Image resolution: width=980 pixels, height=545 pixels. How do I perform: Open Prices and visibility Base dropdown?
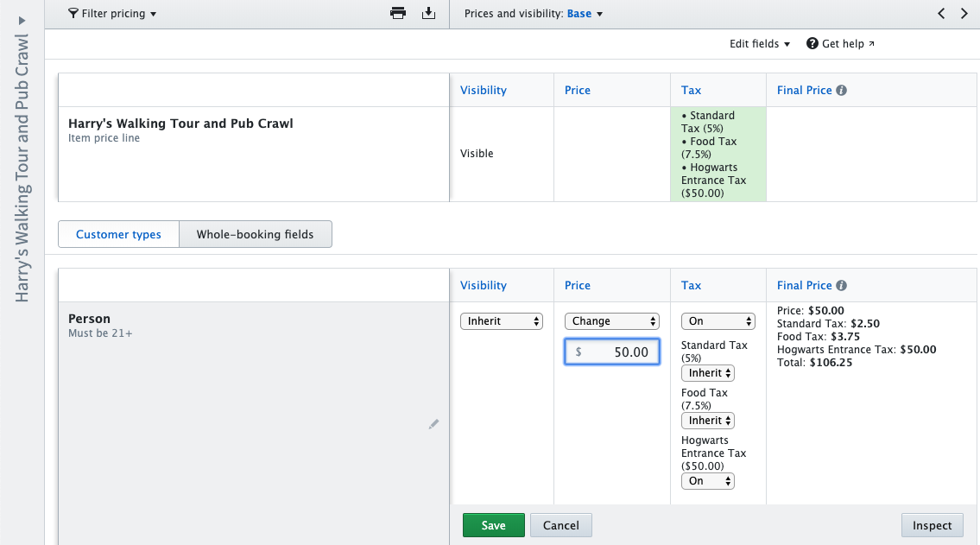click(585, 14)
